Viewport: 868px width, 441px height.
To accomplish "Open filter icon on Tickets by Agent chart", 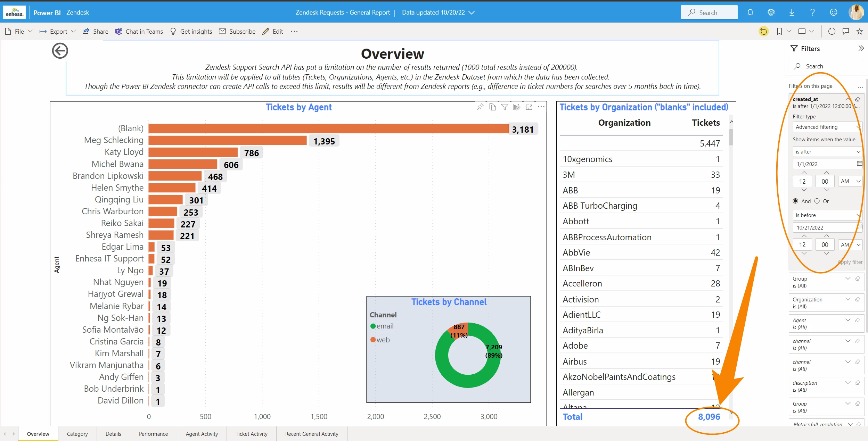I will point(505,107).
